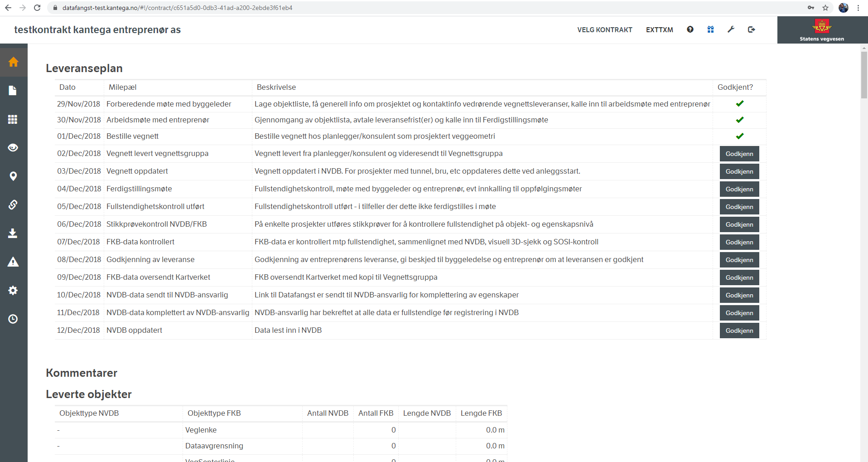The height and width of the screenshot is (462, 868).
Task: Open the map pin icon in sidebar
Action: coord(13,176)
